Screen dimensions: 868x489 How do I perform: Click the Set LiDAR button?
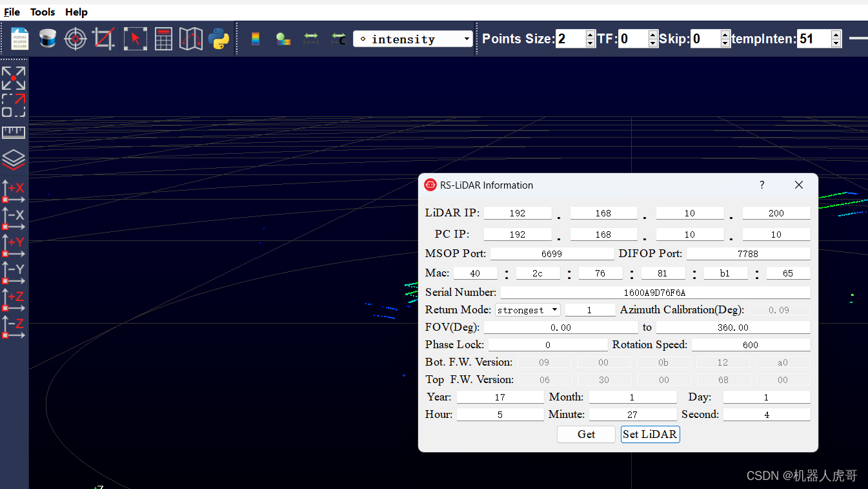click(650, 434)
